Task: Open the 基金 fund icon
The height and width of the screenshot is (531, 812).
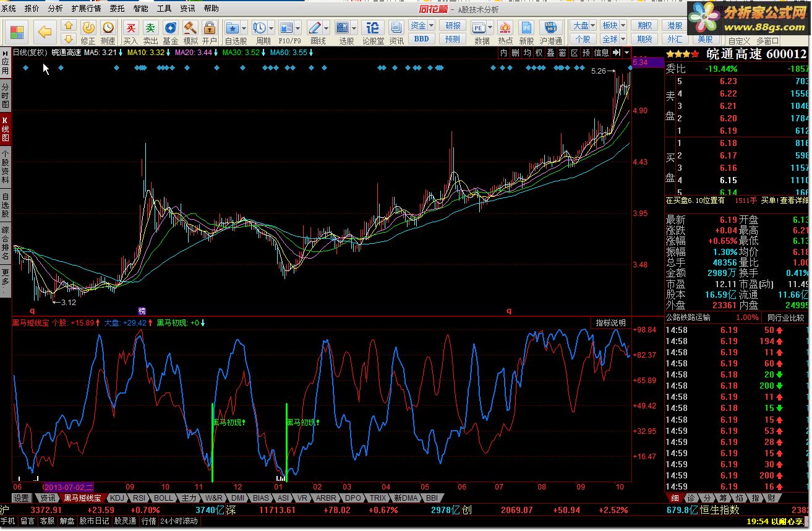Action: (x=171, y=27)
